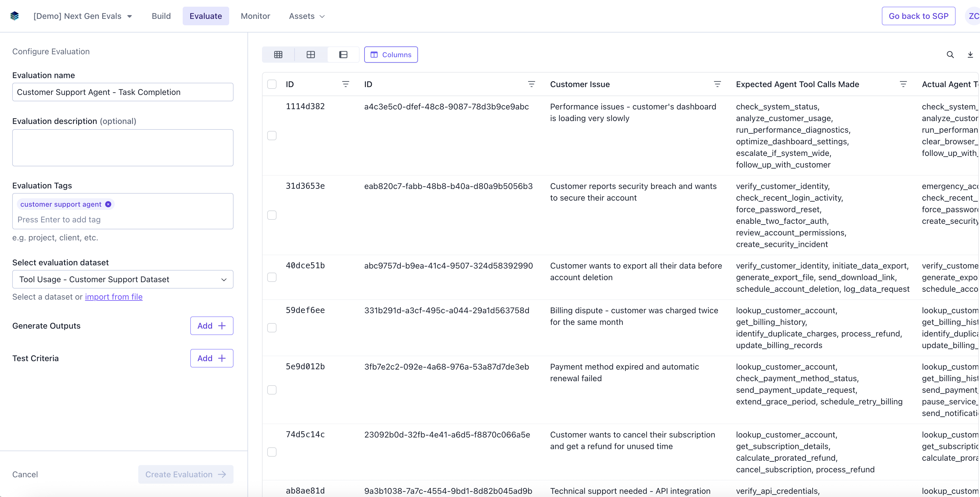
Task: Click the Billing dispute charged twice cell
Action: 634,316
